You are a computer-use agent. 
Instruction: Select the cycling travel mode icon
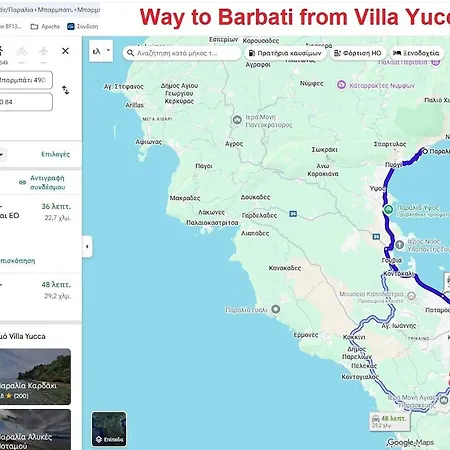(x=22, y=51)
